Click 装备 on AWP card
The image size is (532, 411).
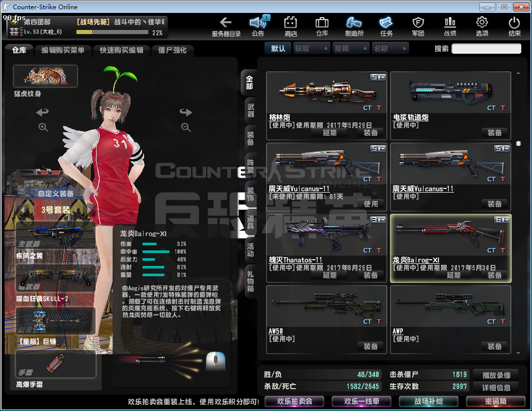(494, 346)
